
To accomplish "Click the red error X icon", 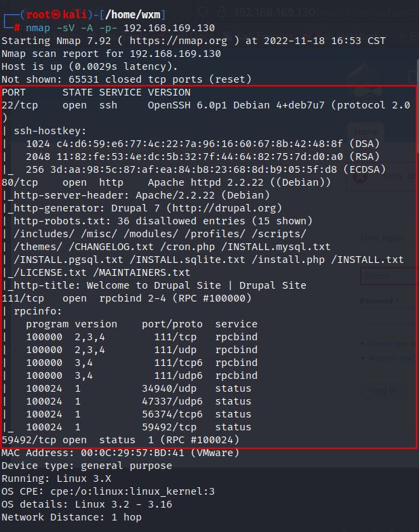I will coord(359,176).
